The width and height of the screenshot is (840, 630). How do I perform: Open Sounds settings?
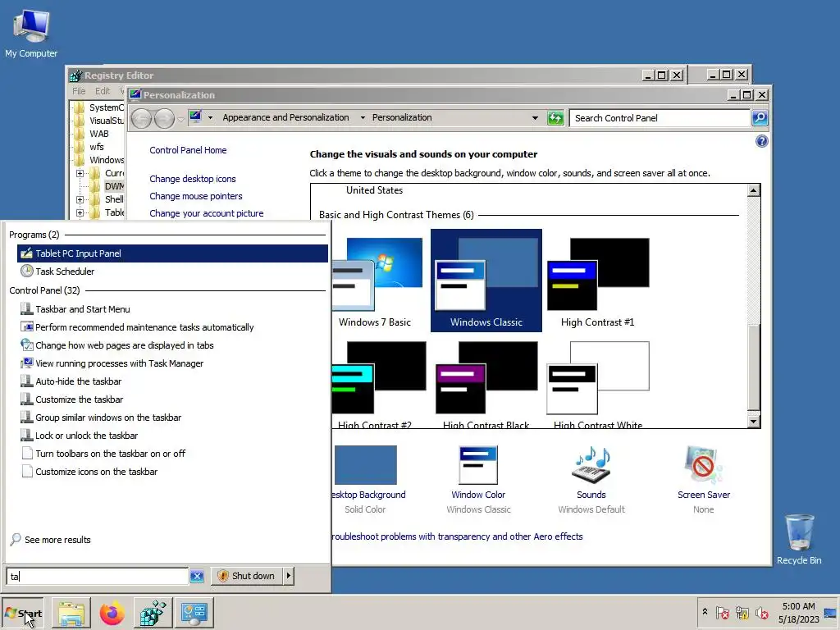click(591, 479)
